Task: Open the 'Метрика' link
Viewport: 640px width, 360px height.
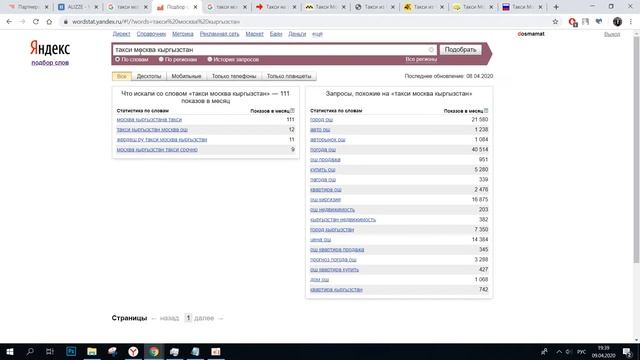Action: (182, 34)
